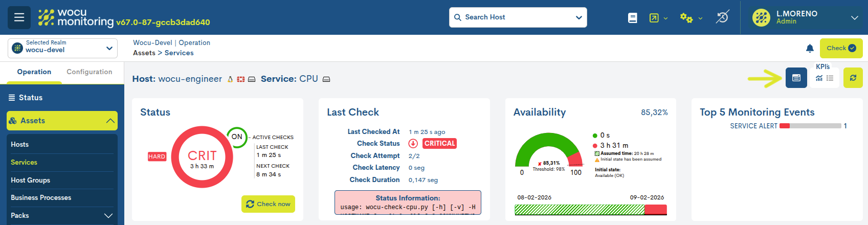Click the yellow Check button

[x=841, y=48]
